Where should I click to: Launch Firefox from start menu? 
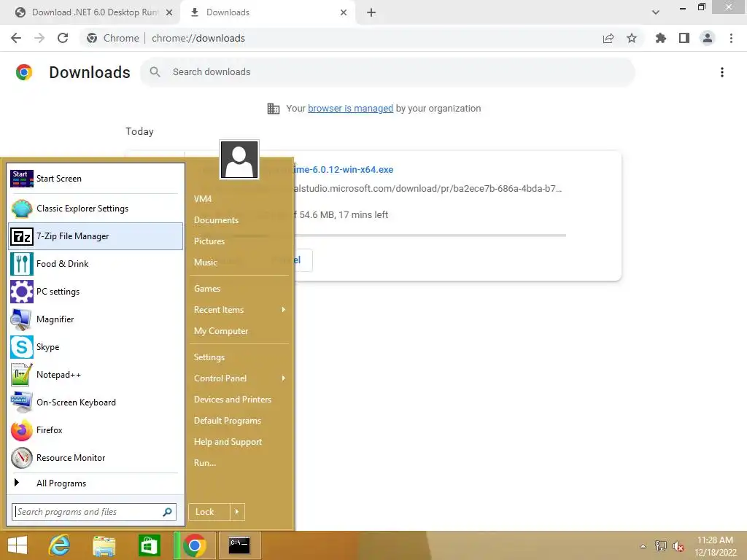point(96,430)
